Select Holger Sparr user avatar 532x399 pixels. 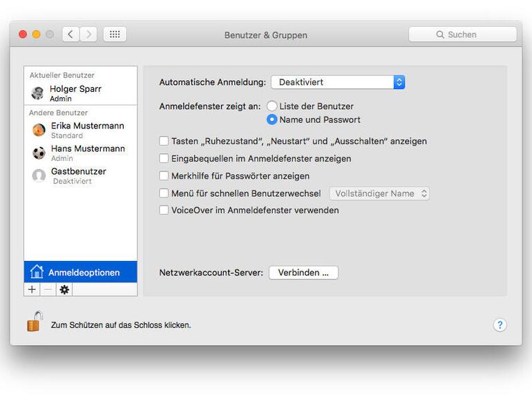[37, 93]
